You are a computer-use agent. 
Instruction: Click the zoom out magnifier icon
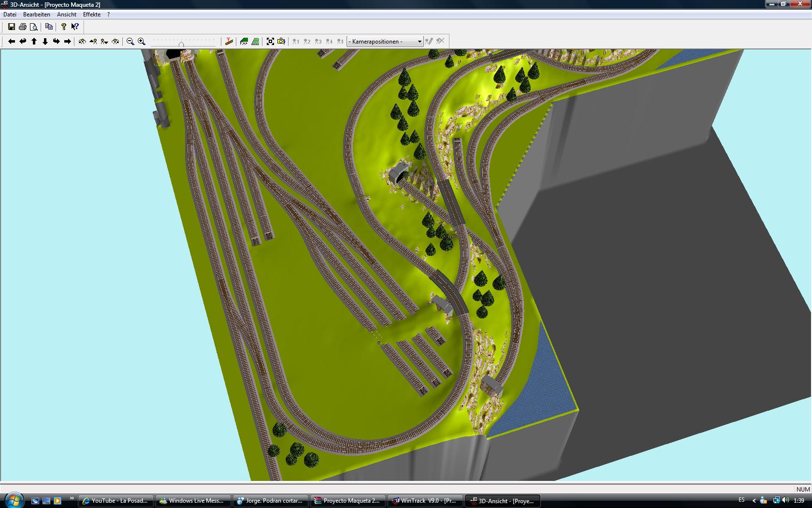pyautogui.click(x=130, y=42)
